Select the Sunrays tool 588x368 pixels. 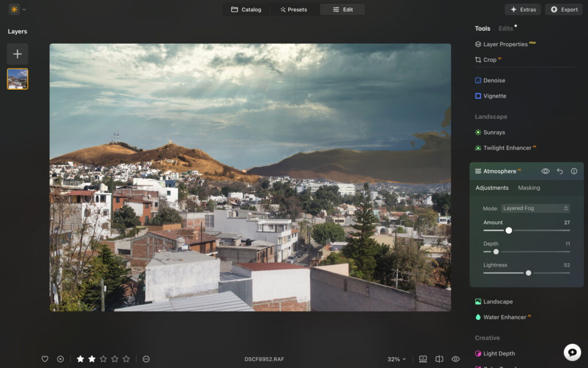tap(494, 132)
